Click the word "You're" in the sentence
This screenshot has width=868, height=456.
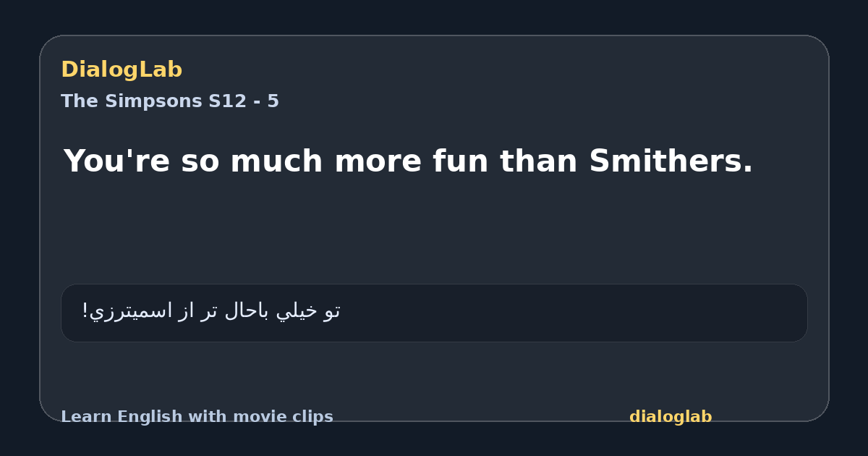pyautogui.click(x=116, y=161)
